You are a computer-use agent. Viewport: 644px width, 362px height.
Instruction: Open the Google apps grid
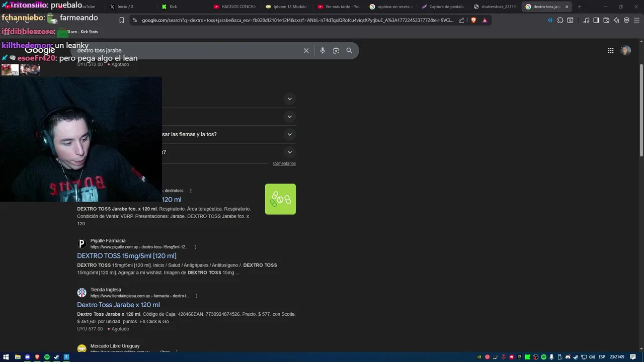tap(610, 50)
